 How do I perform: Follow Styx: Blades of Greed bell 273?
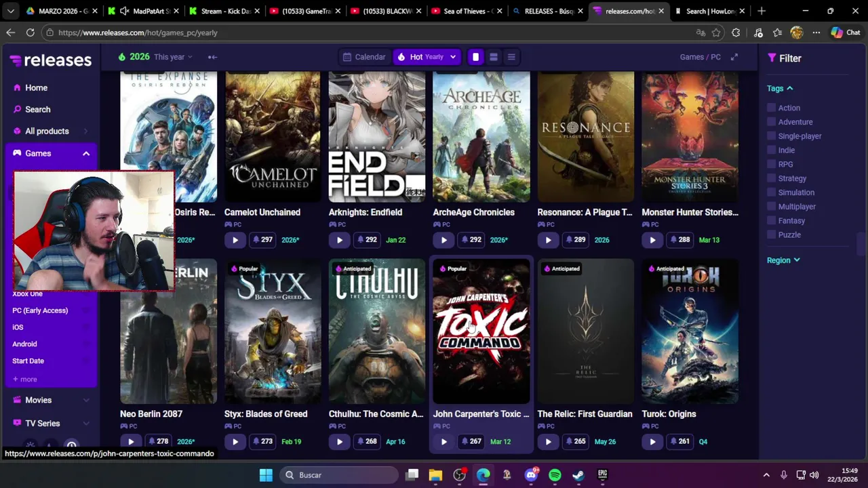[x=262, y=442]
